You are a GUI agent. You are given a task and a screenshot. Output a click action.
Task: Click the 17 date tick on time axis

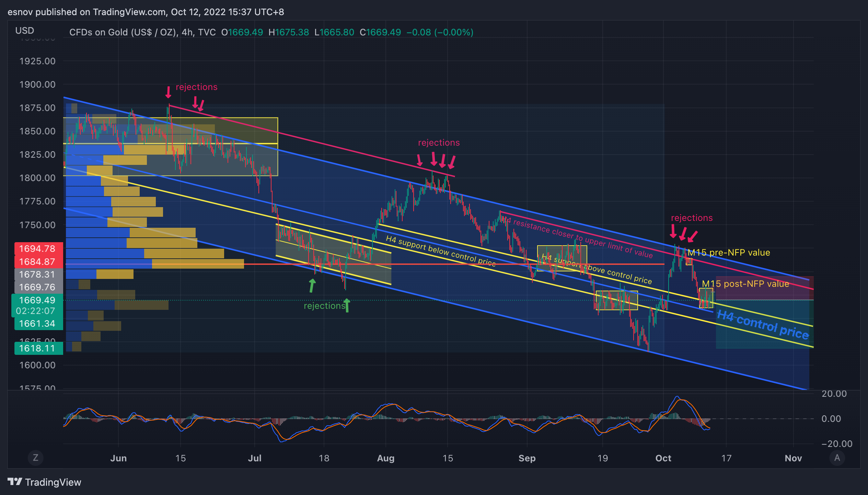726,458
